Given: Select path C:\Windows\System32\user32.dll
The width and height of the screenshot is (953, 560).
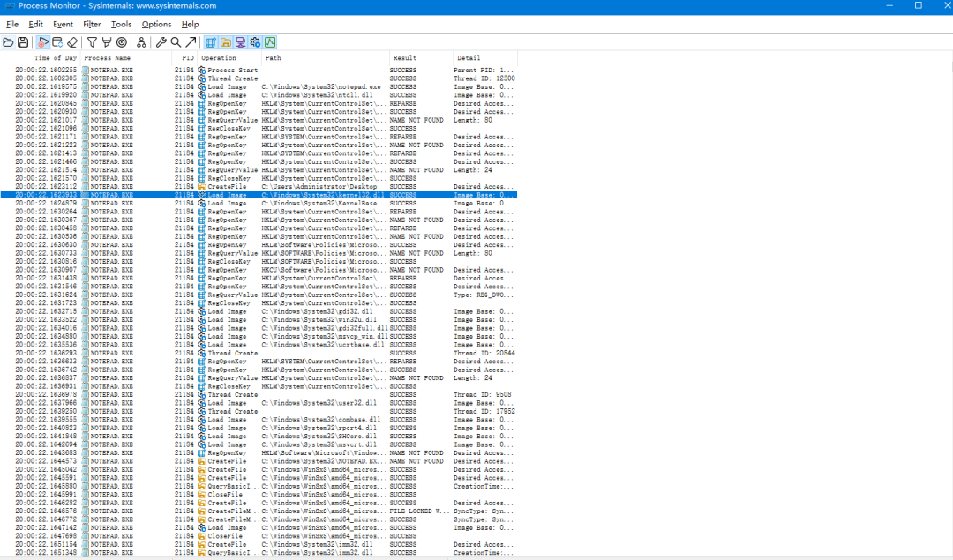Looking at the screenshot, I should tap(319, 403).
